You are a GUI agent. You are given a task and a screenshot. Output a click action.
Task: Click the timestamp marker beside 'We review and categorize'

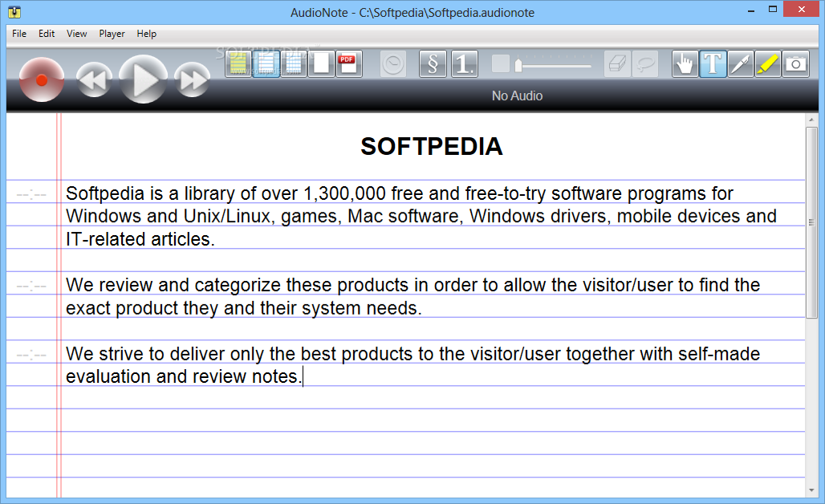(x=31, y=287)
